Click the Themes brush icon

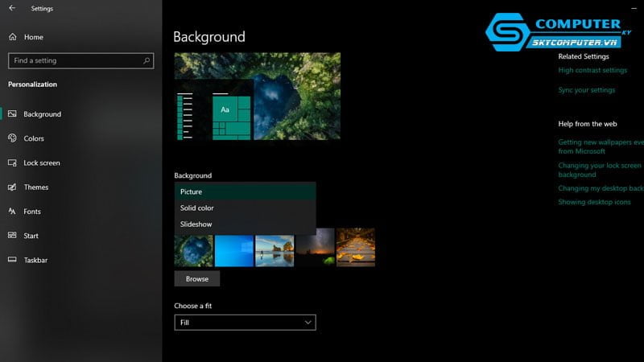click(x=12, y=187)
